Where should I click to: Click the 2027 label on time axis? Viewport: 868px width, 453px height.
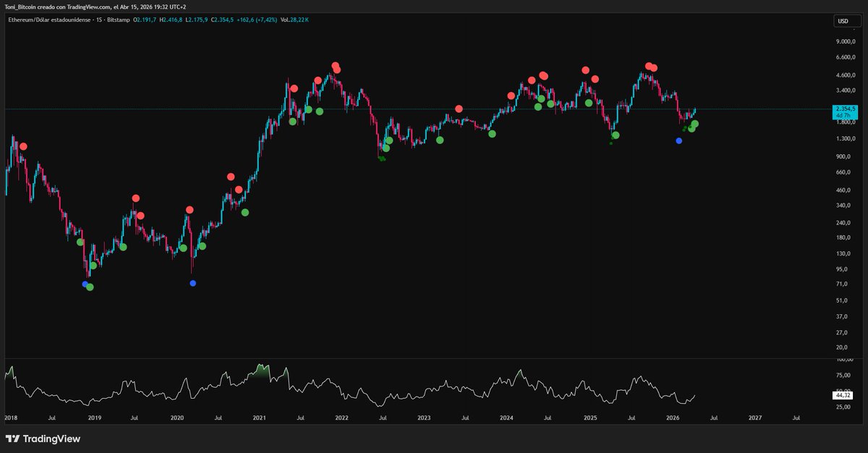tap(754, 418)
